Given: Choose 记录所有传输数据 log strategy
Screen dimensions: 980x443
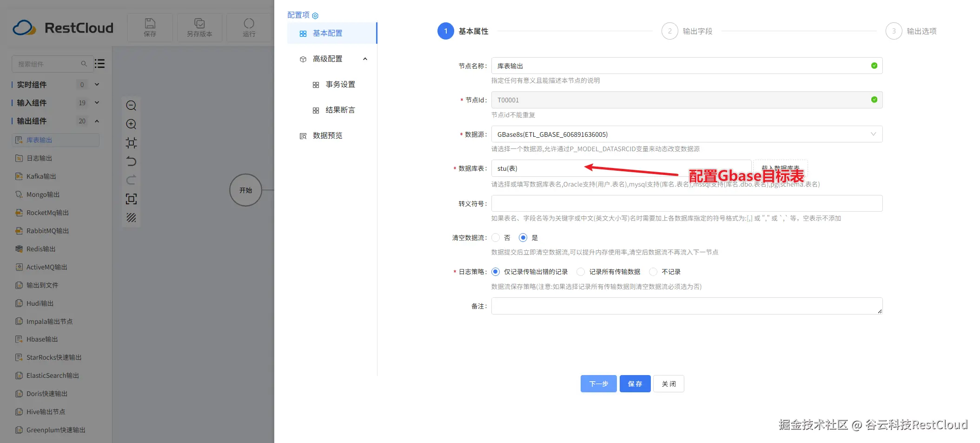Looking at the screenshot, I should (581, 271).
